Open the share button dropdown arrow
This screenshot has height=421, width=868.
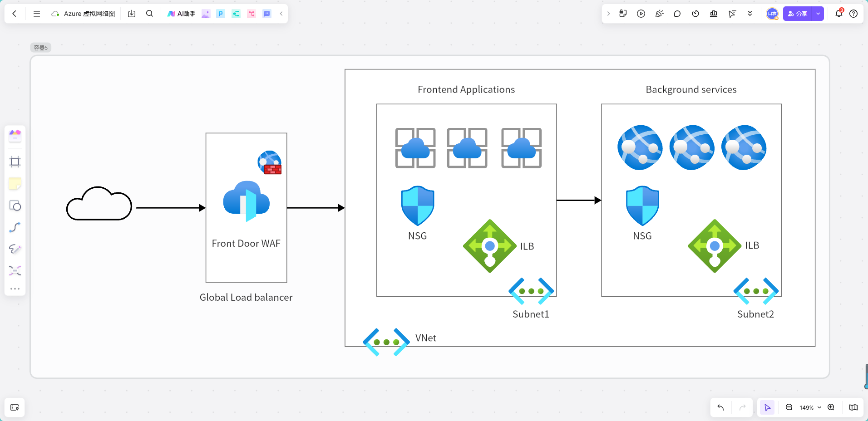[818, 14]
